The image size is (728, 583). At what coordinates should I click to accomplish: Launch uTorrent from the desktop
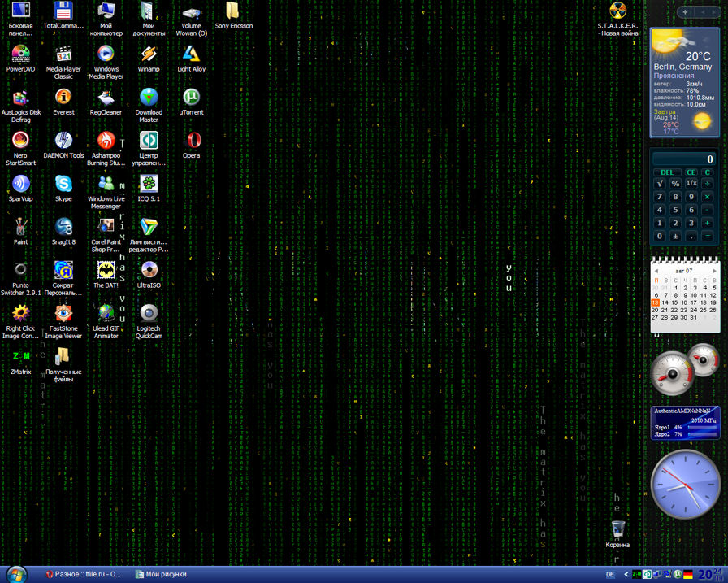point(192,98)
